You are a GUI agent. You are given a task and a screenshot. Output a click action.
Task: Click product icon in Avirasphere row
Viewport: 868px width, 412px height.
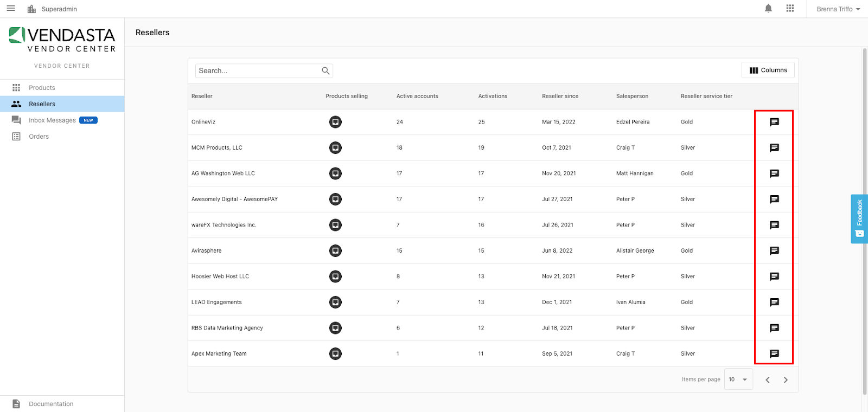coord(336,250)
